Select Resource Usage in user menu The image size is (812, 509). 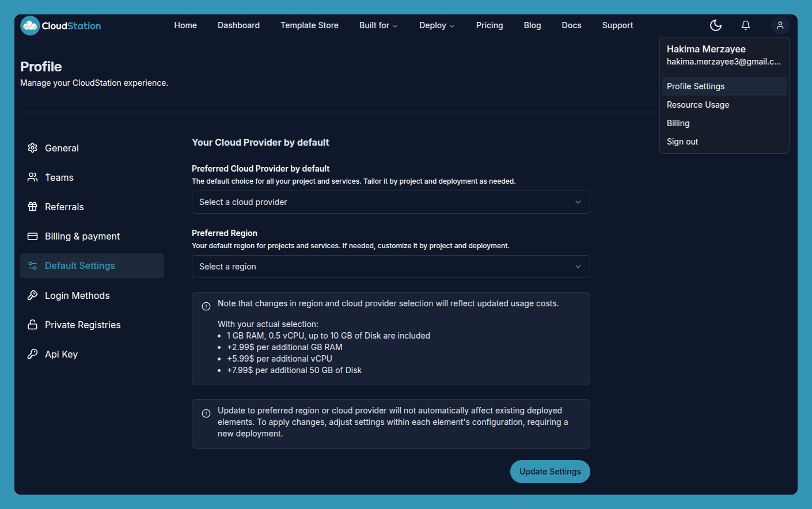pyautogui.click(x=724, y=105)
